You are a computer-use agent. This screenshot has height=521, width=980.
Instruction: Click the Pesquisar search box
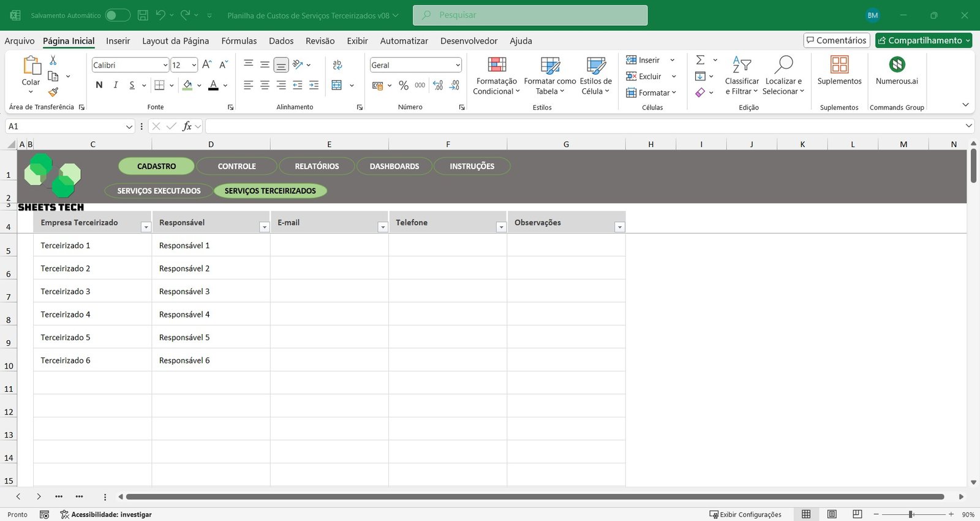pos(530,15)
